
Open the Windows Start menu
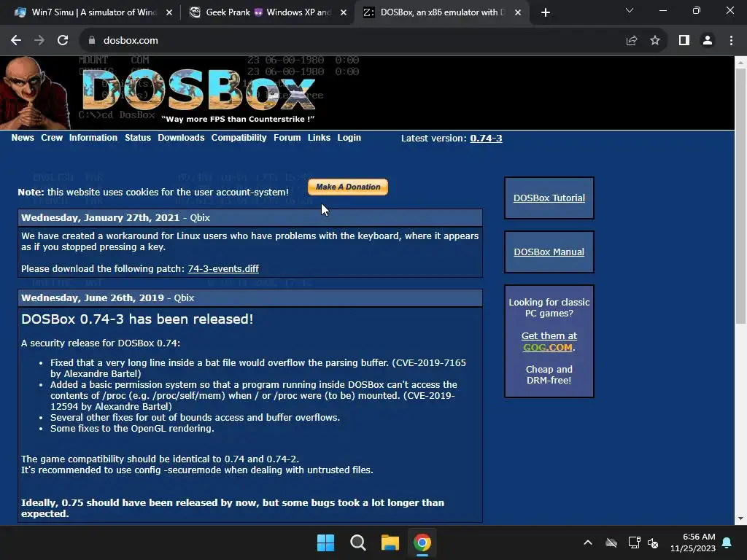[x=326, y=542]
